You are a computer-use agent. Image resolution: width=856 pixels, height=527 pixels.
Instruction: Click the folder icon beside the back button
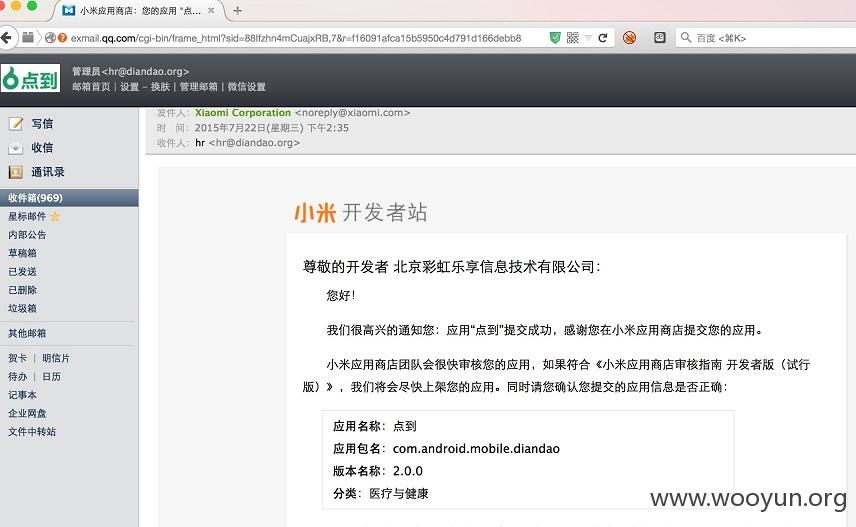(28, 38)
